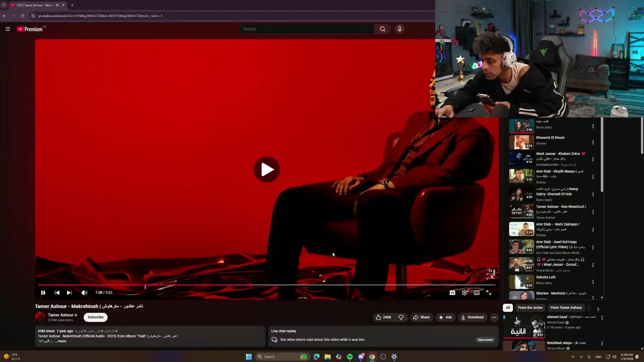
Task: Open a new browser tab
Action: [x=72, y=5]
